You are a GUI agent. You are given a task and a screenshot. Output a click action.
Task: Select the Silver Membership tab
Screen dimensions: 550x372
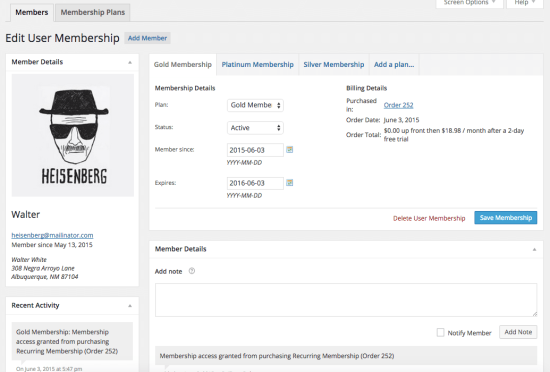pyautogui.click(x=334, y=65)
